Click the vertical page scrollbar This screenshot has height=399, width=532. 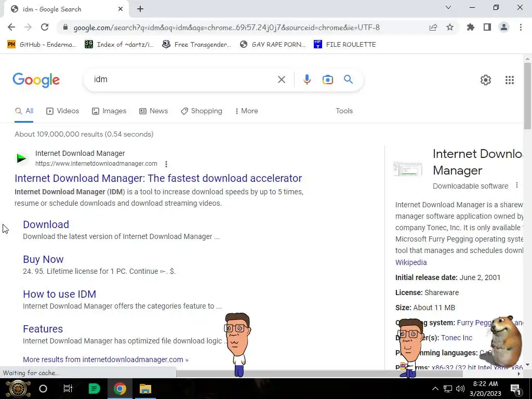(527, 95)
